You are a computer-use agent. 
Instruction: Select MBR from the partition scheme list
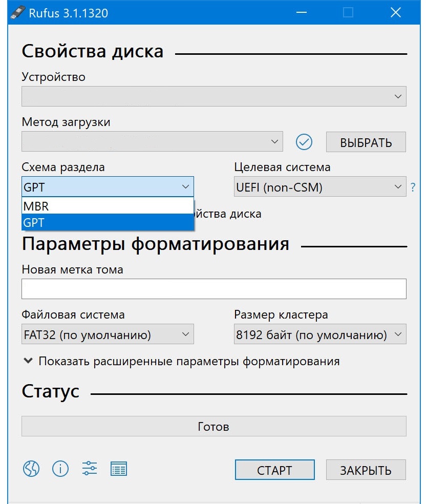(x=108, y=206)
